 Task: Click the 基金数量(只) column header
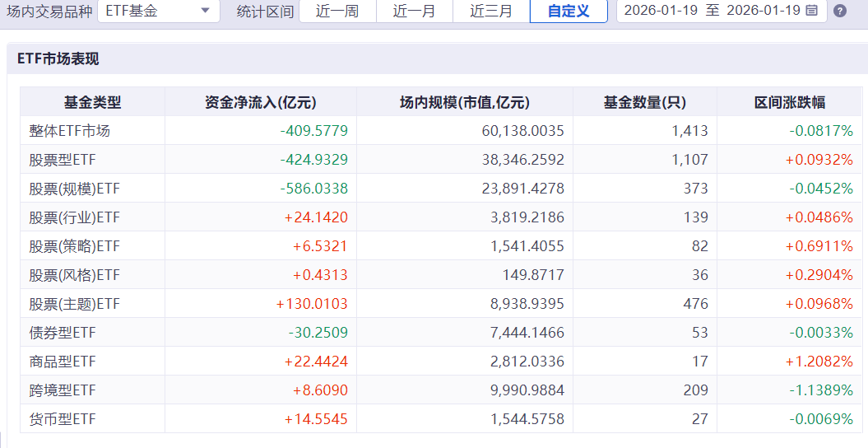click(x=645, y=102)
